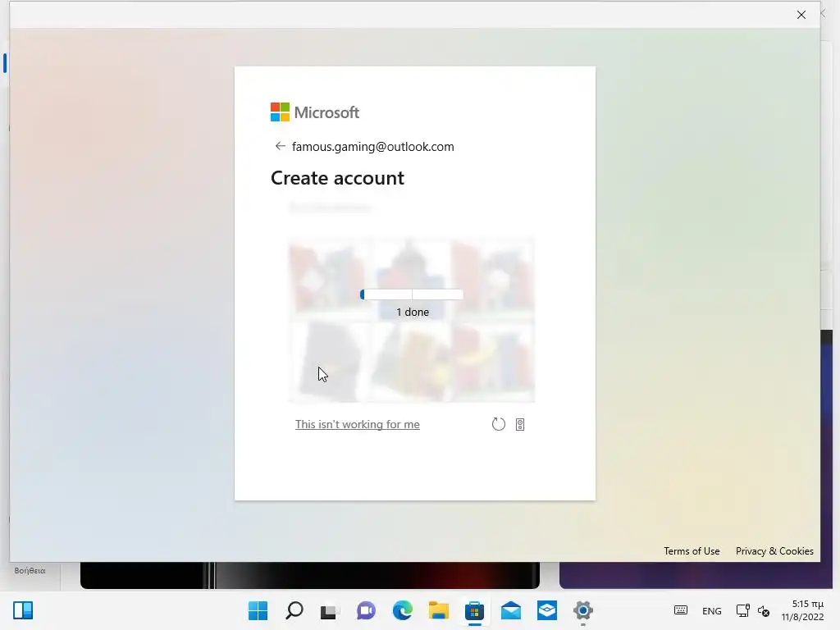
Task: Click the muted volume tray icon
Action: pos(764,610)
